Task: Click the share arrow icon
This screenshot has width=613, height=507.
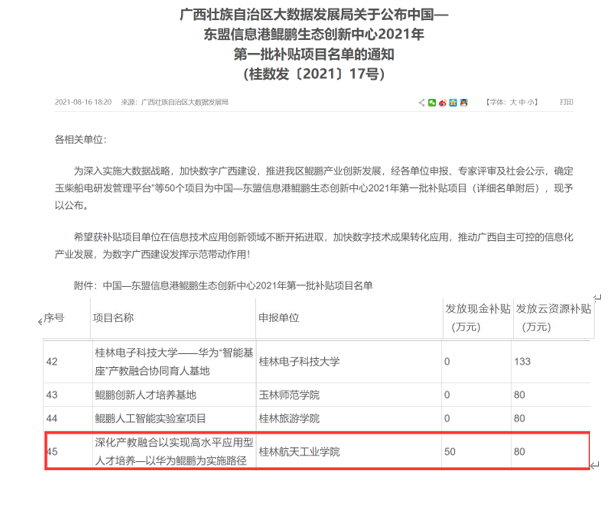Action: pos(420,102)
